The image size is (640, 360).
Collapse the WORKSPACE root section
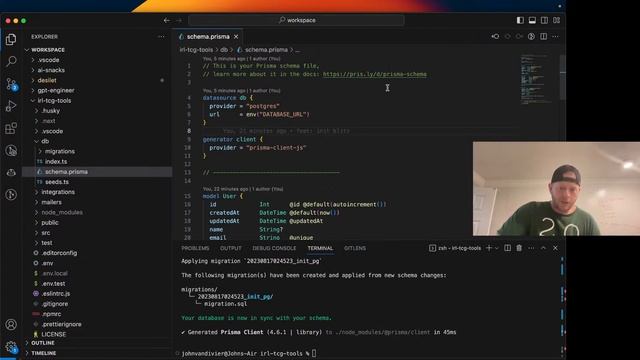[x=48, y=50]
